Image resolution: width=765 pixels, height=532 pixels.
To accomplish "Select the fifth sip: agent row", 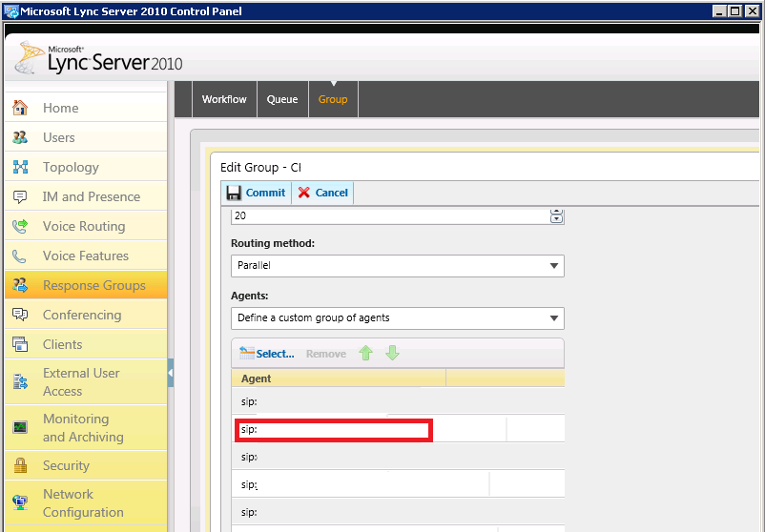I will [398, 512].
